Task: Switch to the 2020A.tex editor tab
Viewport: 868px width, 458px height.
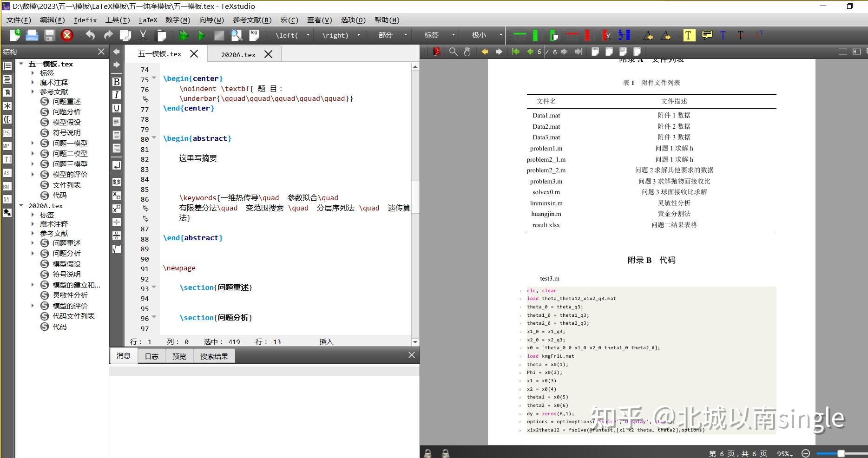Action: pos(238,54)
